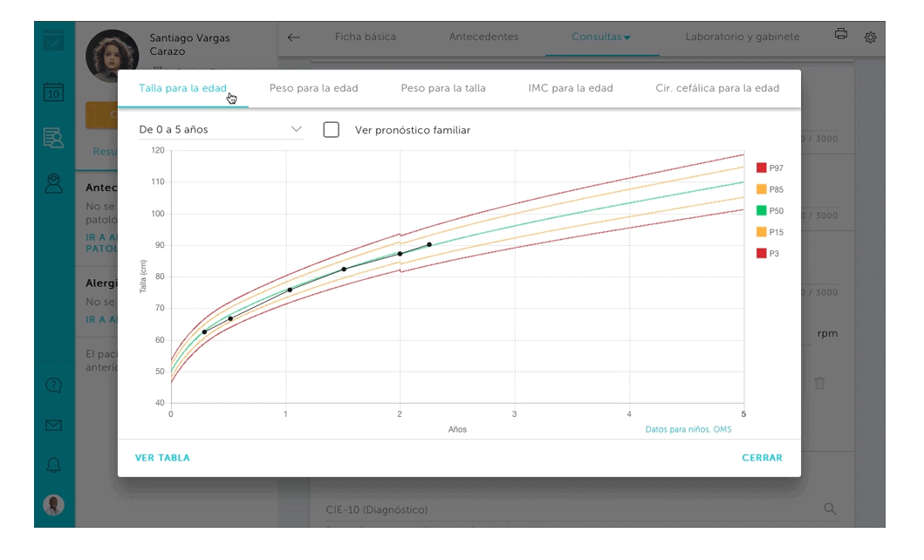Image resolution: width=924 pixels, height=560 pixels.
Task: Click the data point at 2 years
Action: coord(400,254)
